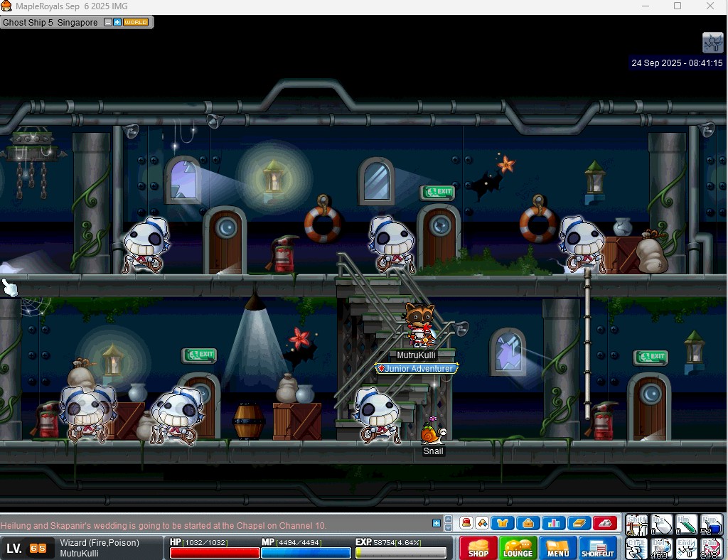Use the blue potion in Pup slot
The width and height of the screenshot is (728, 560).
pyautogui.click(x=711, y=524)
